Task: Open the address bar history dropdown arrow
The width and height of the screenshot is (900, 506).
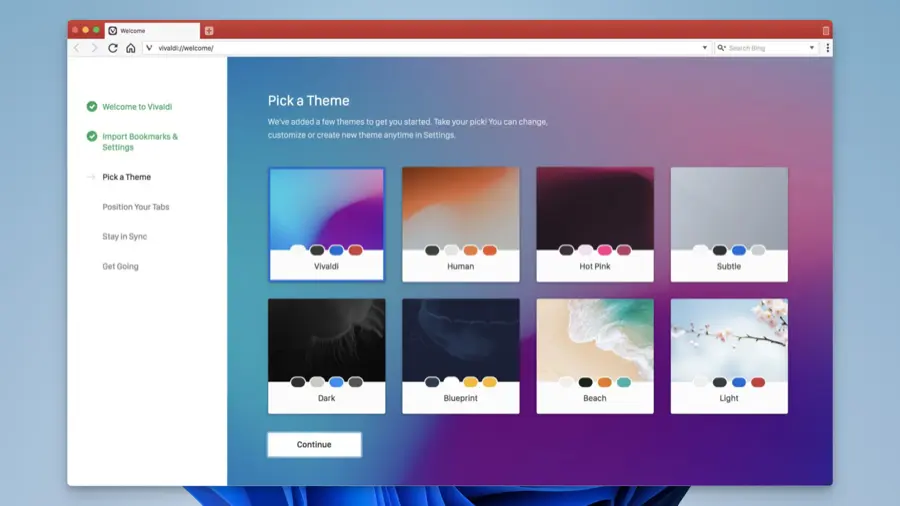Action: point(705,48)
